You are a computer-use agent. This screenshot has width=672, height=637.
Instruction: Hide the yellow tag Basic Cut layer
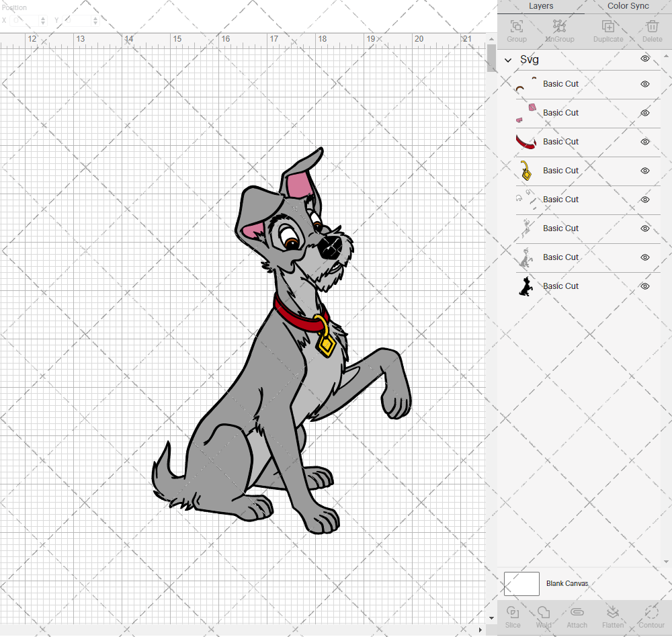(645, 171)
